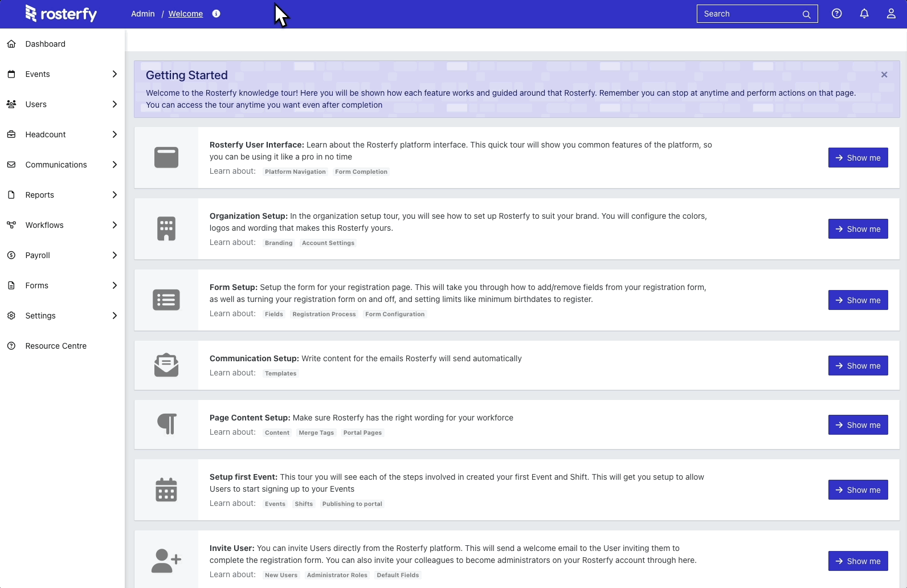Expand the Workflows submenu chevron
Image resolution: width=907 pixels, height=588 pixels.
(x=115, y=225)
